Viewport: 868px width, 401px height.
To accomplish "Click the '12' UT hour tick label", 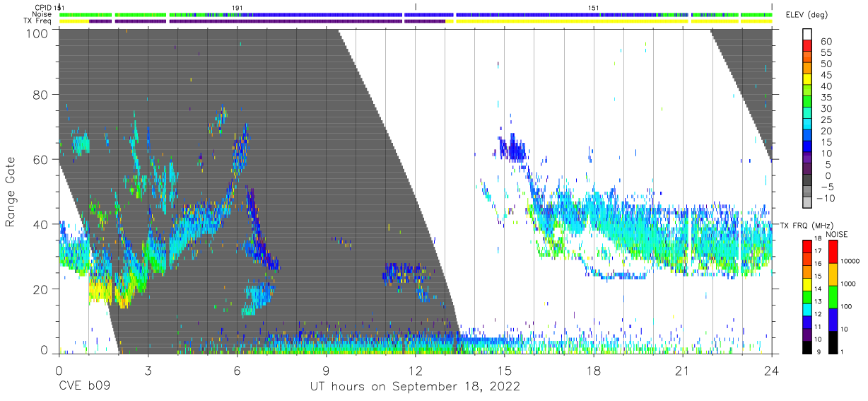I will coord(415,370).
